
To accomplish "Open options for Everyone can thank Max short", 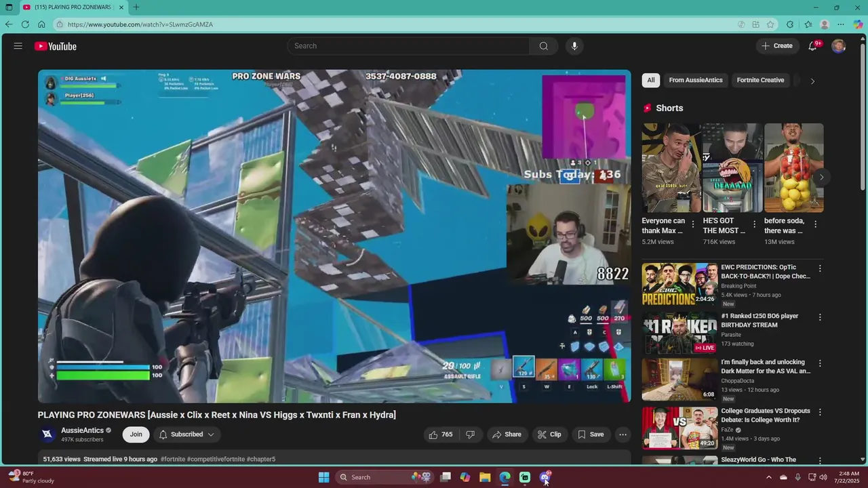I will coord(693,224).
